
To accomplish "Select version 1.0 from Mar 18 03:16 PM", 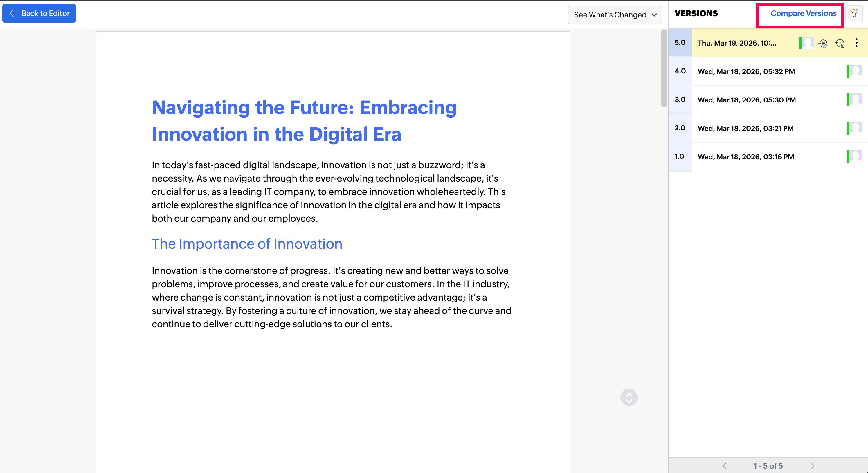I will point(745,157).
